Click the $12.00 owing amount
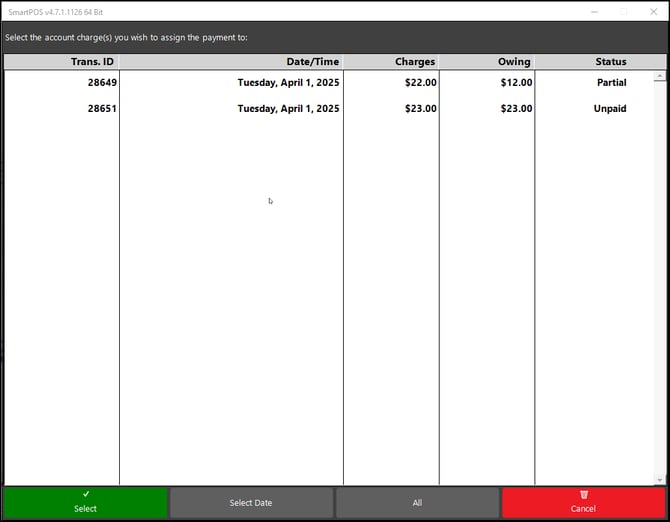 click(516, 83)
